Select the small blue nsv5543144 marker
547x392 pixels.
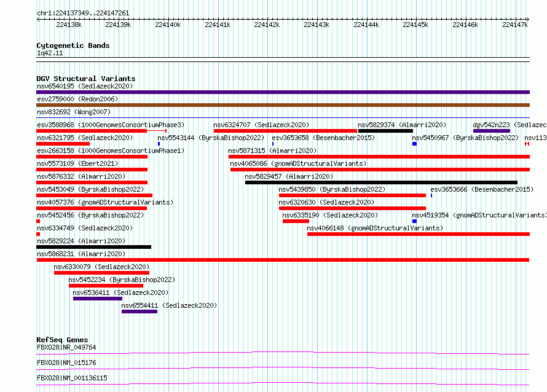159,144
